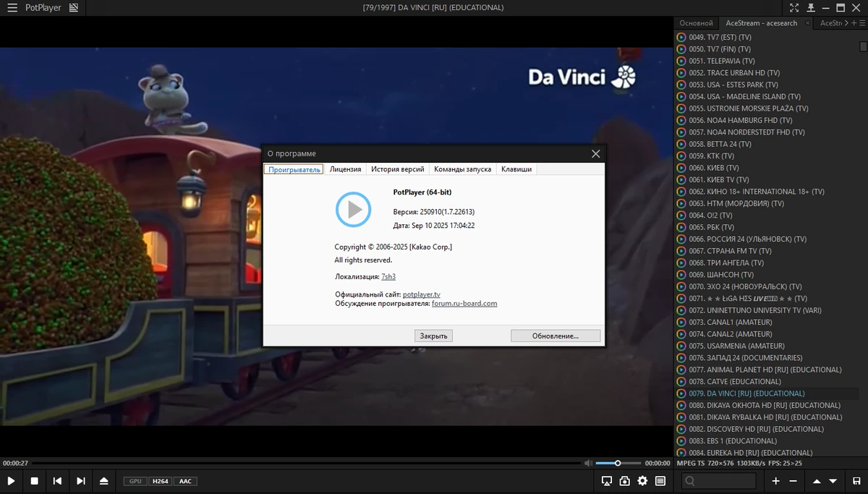Open the 7sh3 localization link

coord(388,276)
